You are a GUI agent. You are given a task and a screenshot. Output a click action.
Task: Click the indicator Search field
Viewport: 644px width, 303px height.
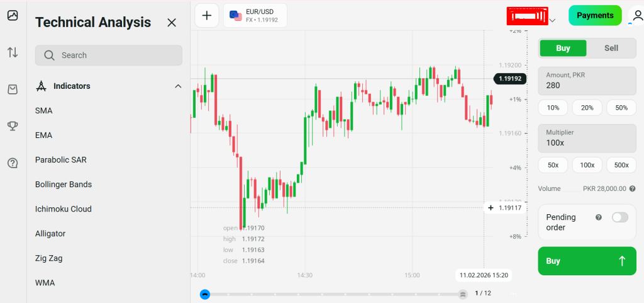109,55
